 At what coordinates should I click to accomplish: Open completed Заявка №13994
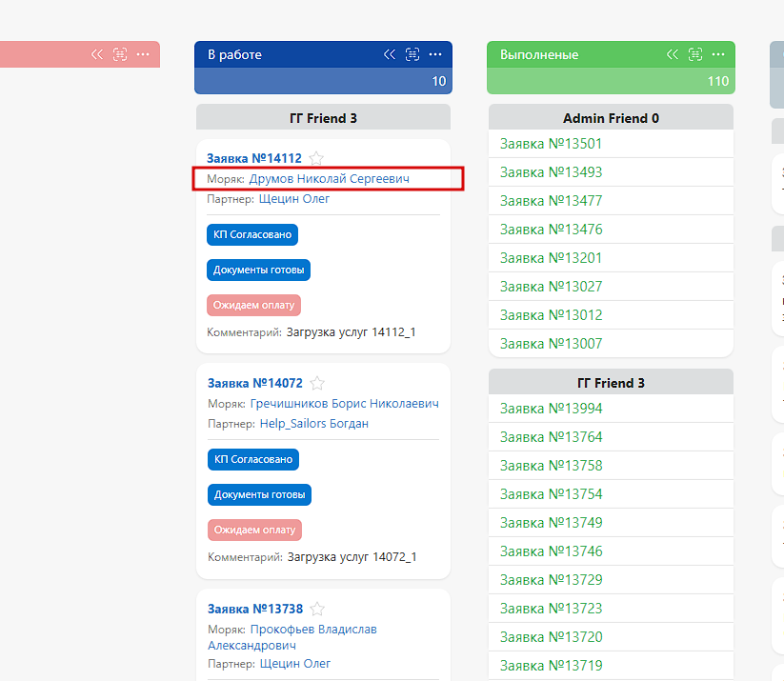(x=551, y=409)
